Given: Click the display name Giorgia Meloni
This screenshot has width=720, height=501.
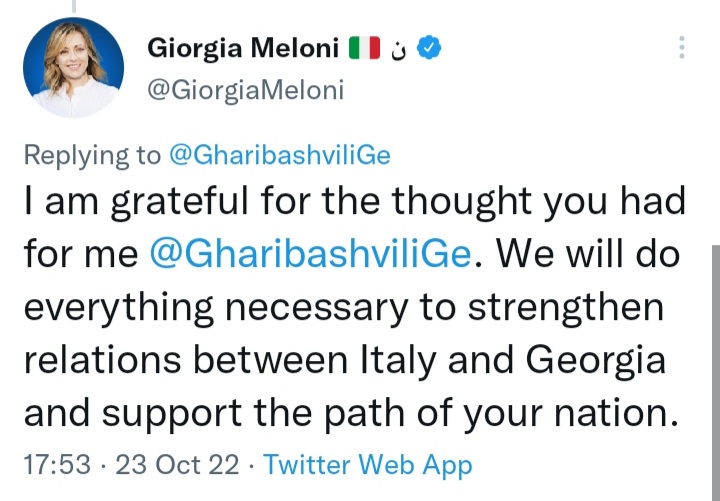Looking at the screenshot, I should coord(242,48).
